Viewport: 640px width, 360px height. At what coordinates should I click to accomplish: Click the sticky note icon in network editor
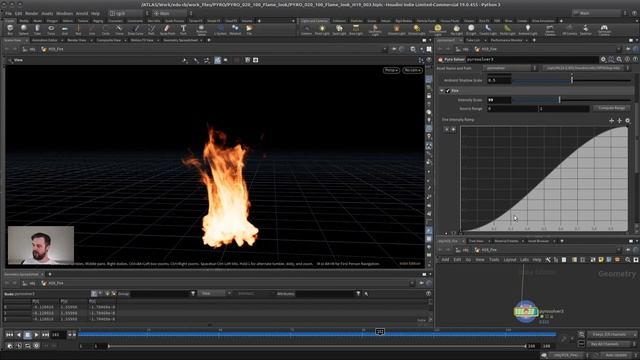pyautogui.click(x=601, y=260)
